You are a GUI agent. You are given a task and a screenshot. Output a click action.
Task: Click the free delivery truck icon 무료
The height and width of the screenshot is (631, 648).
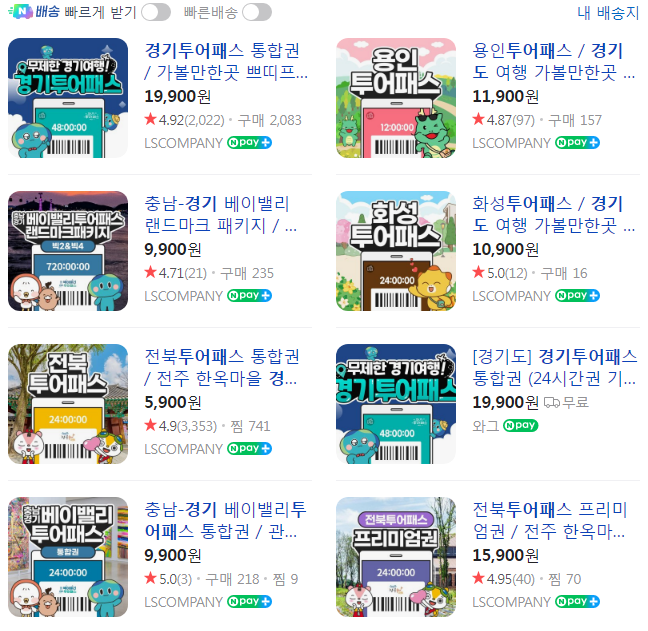566,402
